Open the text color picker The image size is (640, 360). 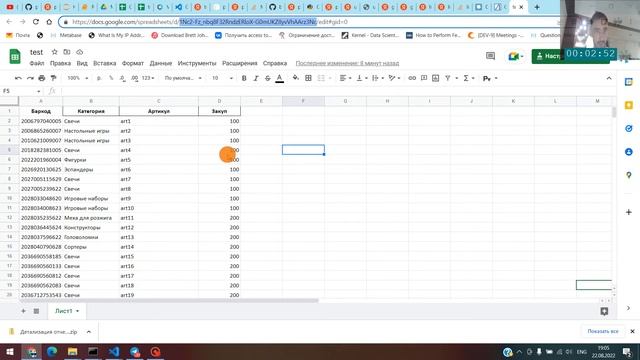tap(280, 78)
